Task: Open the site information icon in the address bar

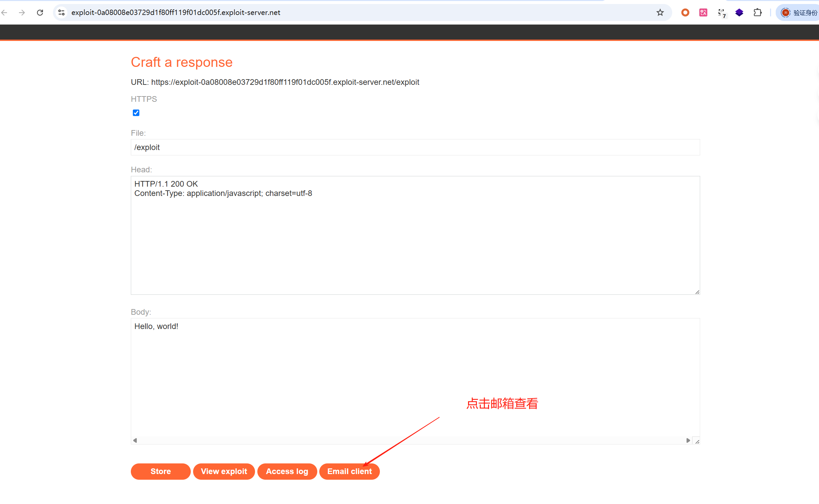Action: pos(61,13)
